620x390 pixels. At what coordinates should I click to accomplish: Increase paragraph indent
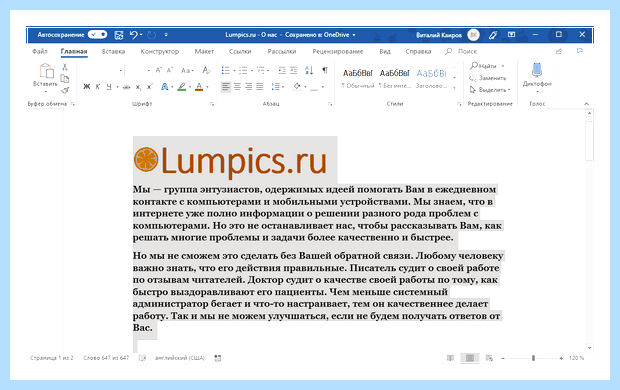click(293, 70)
